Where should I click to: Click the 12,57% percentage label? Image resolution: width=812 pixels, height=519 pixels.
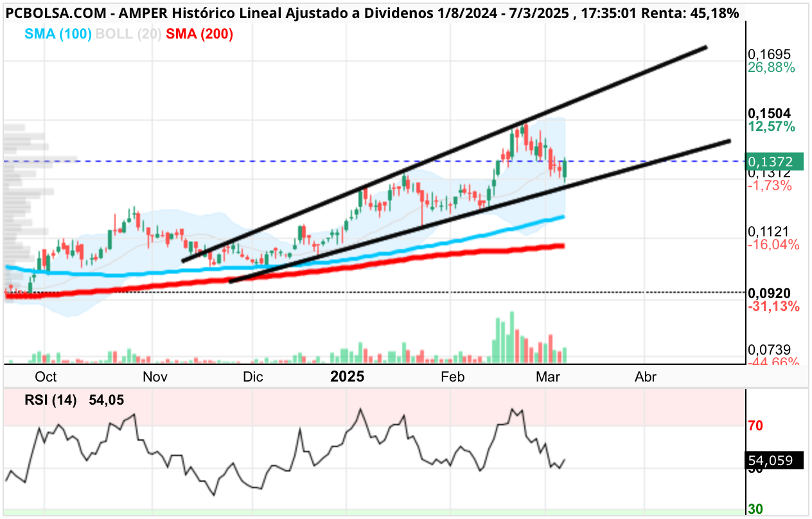(x=771, y=127)
